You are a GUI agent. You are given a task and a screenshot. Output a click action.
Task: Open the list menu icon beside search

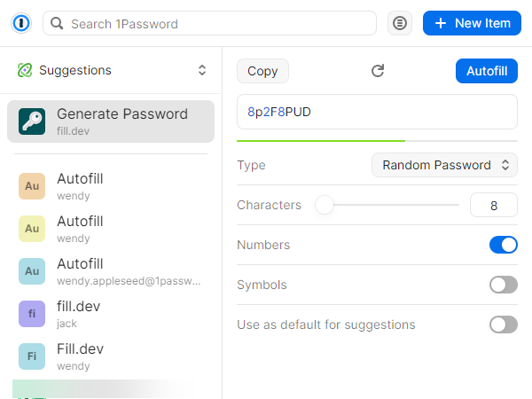[400, 23]
